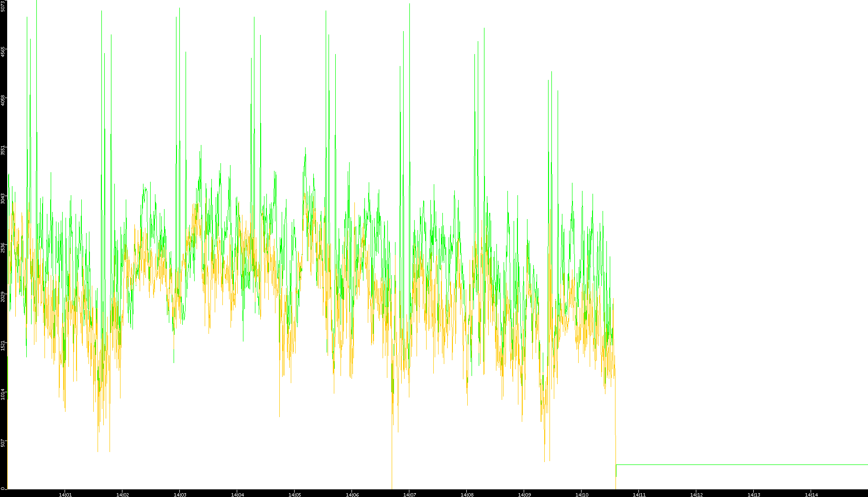Click the 14:12 time axis label
This screenshot has width=868, height=497.
point(696,495)
